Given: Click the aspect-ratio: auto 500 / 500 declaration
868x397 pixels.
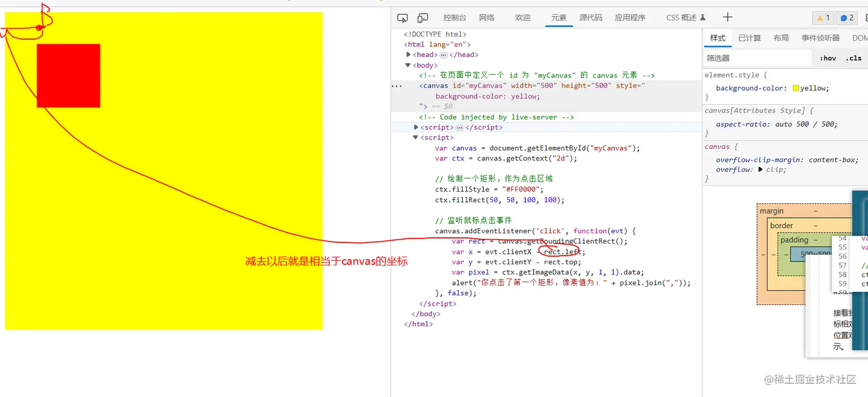Looking at the screenshot, I should [777, 124].
